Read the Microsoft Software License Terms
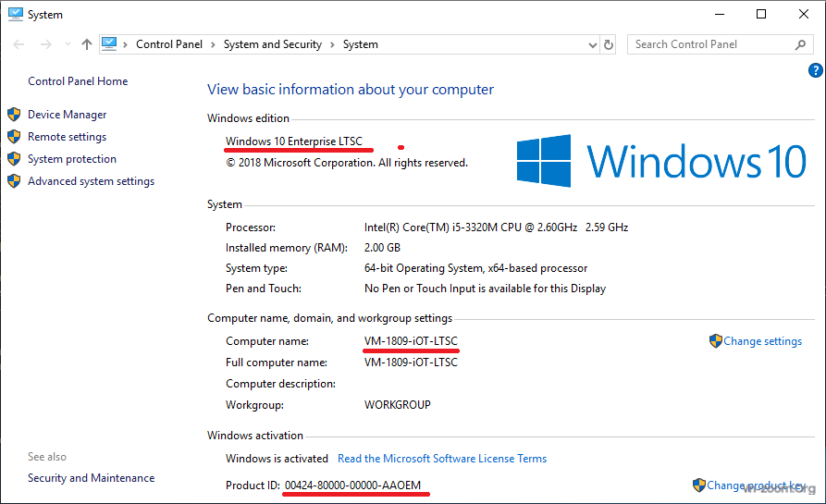Screen dimensions: 826x504 pos(442,459)
